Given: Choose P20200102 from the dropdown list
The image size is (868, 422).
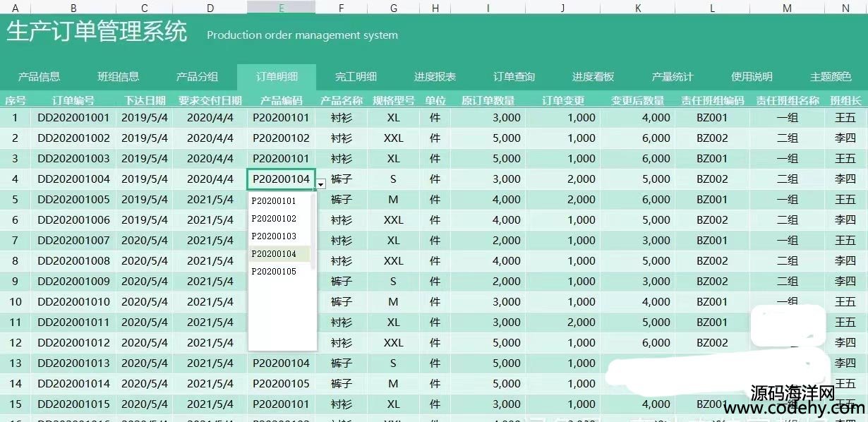Looking at the screenshot, I should pos(279,218).
